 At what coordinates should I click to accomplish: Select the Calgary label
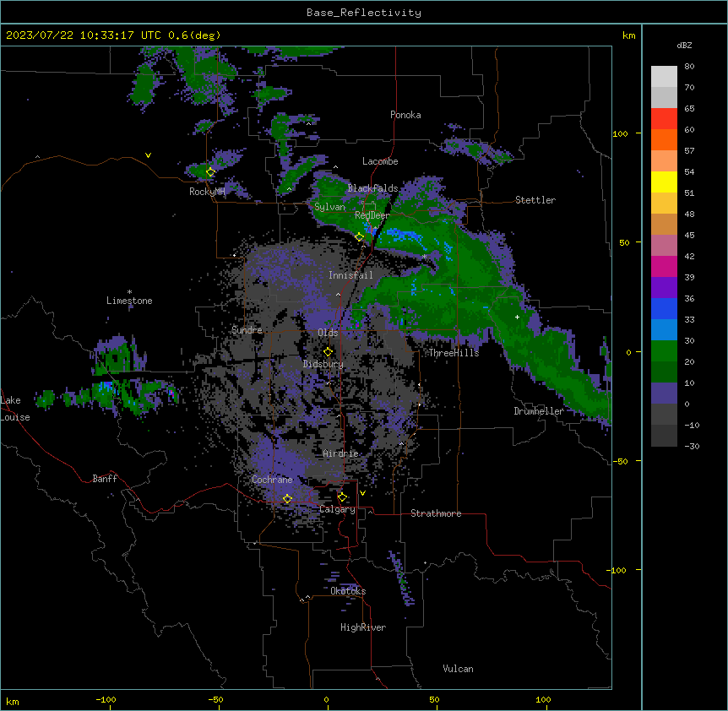point(337,509)
